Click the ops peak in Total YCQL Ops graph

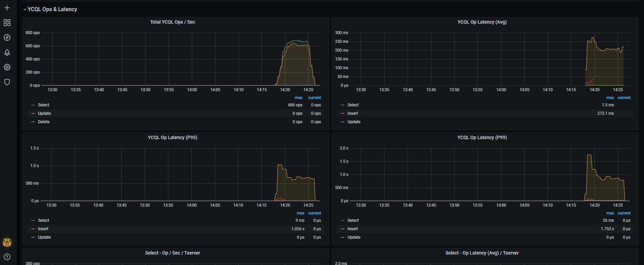click(296, 41)
